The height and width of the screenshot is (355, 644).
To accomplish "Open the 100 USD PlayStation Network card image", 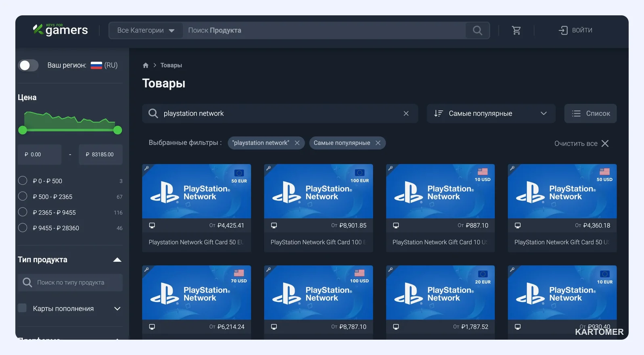I will [x=318, y=292].
